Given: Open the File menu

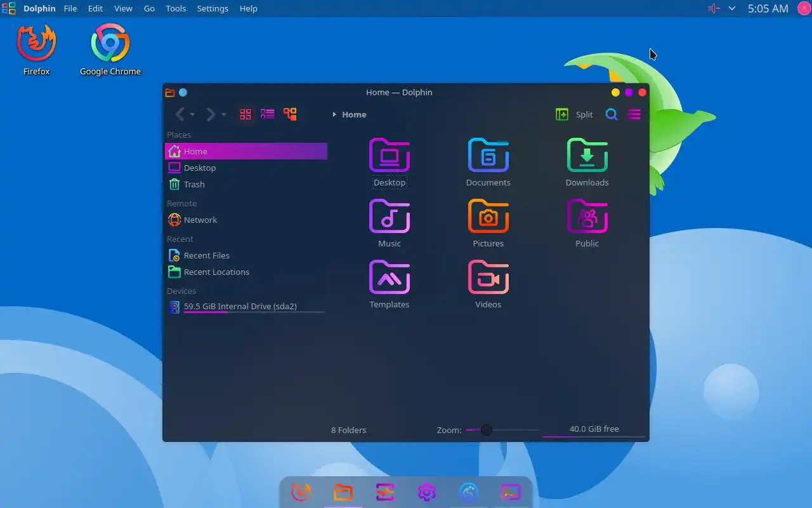Looking at the screenshot, I should [70, 8].
